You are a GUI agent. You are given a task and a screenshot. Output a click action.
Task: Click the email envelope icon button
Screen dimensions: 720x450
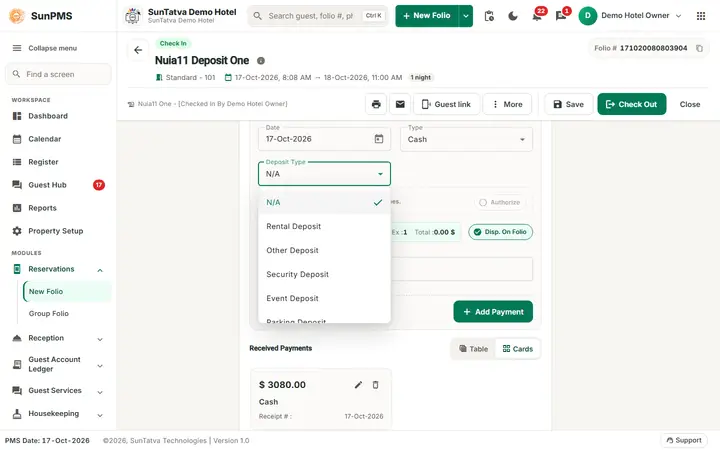400,104
